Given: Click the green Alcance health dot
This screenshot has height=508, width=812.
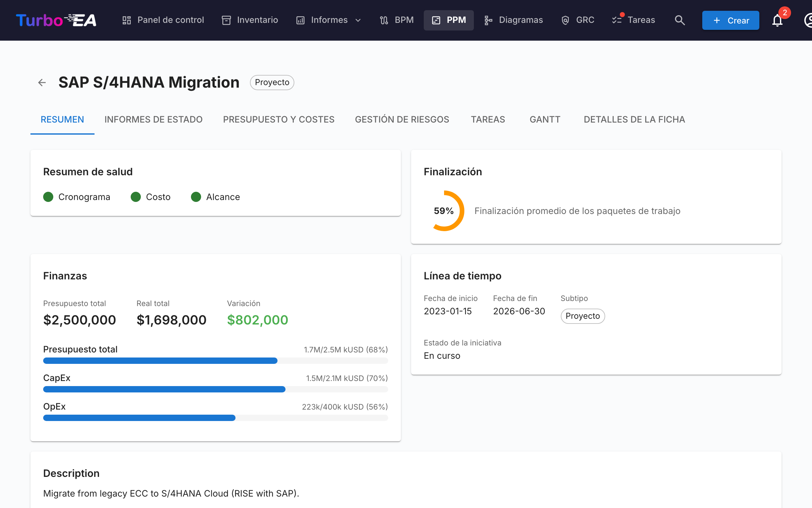Looking at the screenshot, I should click(196, 197).
